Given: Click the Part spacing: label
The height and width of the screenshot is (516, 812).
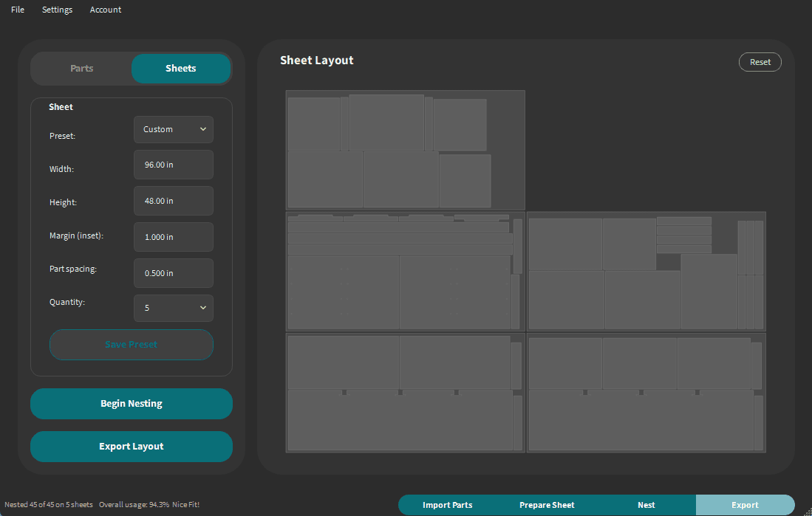Looking at the screenshot, I should tap(73, 269).
